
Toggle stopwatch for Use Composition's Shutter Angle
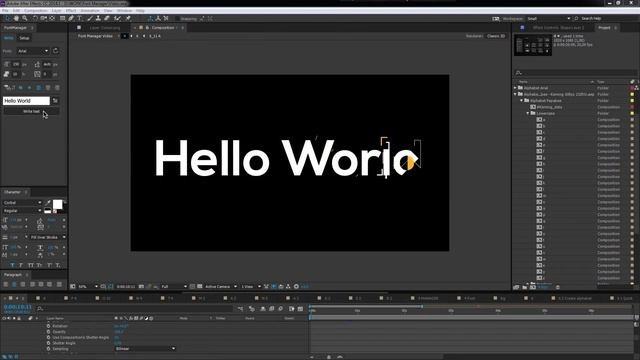(49, 338)
